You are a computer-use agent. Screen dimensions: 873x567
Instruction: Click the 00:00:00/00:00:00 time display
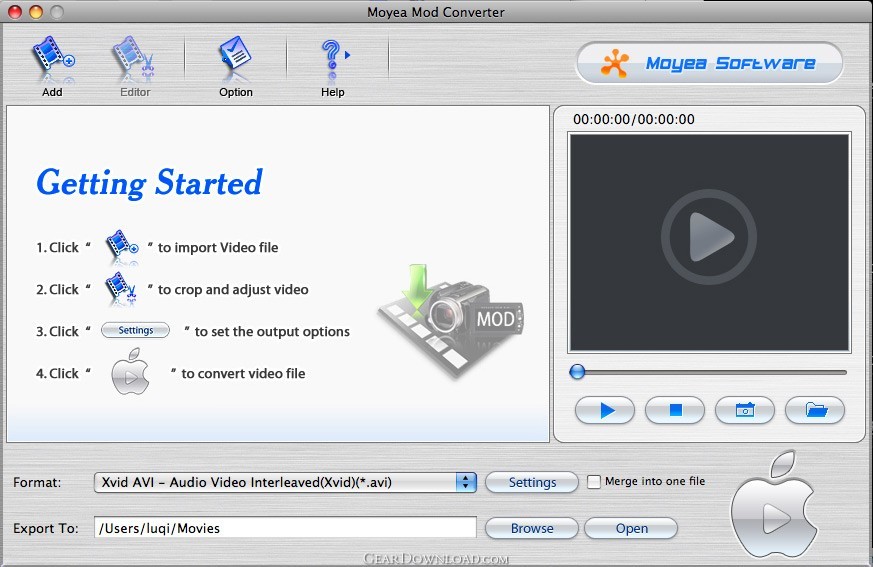[x=634, y=119]
